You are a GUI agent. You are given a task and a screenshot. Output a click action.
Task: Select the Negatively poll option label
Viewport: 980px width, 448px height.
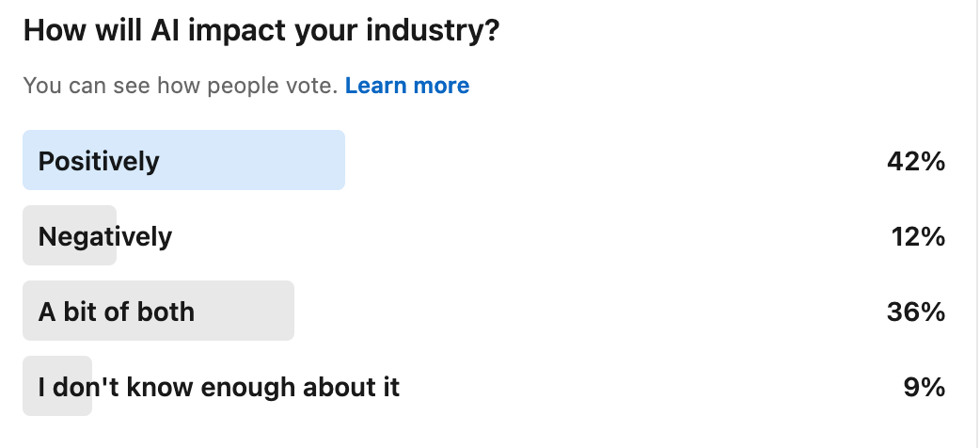click(x=105, y=236)
